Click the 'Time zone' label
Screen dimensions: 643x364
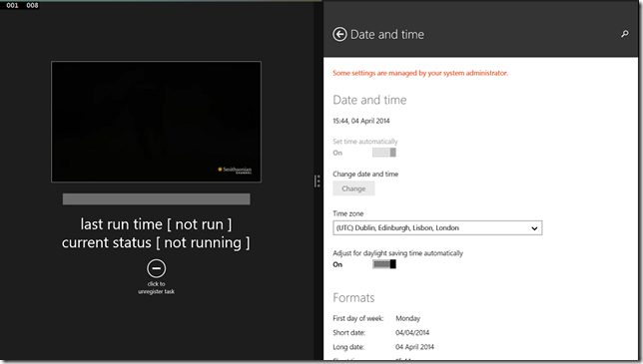pos(348,213)
